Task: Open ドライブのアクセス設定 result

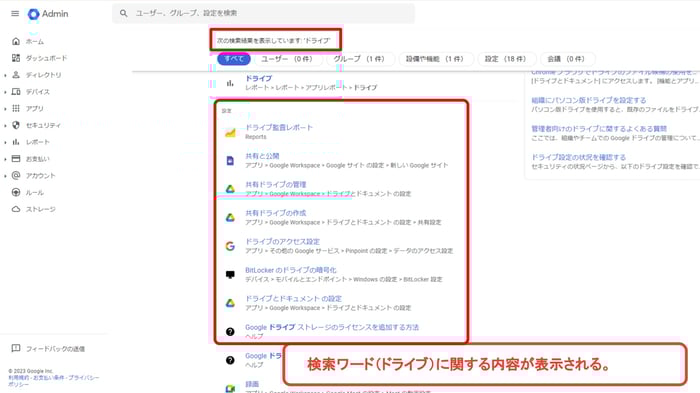Action: (x=282, y=242)
